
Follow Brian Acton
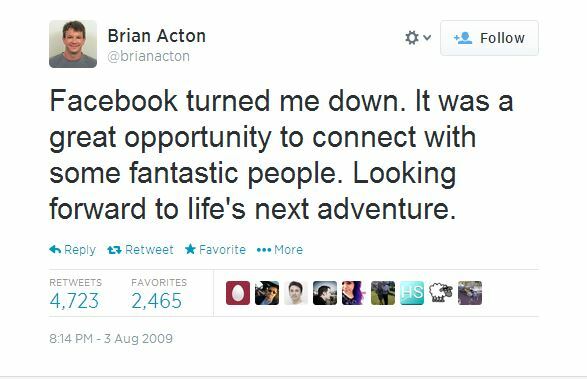click(x=489, y=38)
